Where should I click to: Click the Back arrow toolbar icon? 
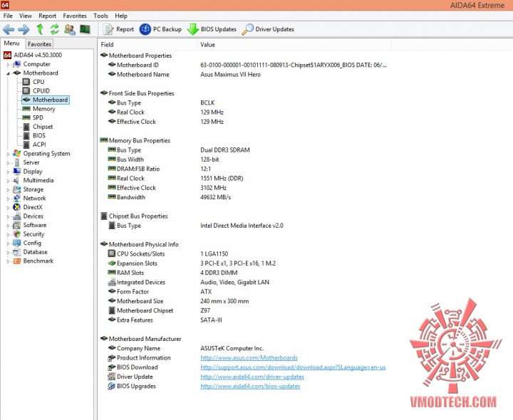(9, 29)
